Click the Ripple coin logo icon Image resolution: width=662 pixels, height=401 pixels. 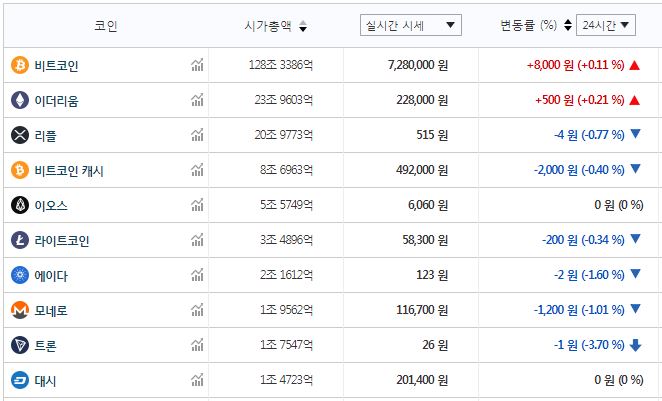click(x=19, y=135)
